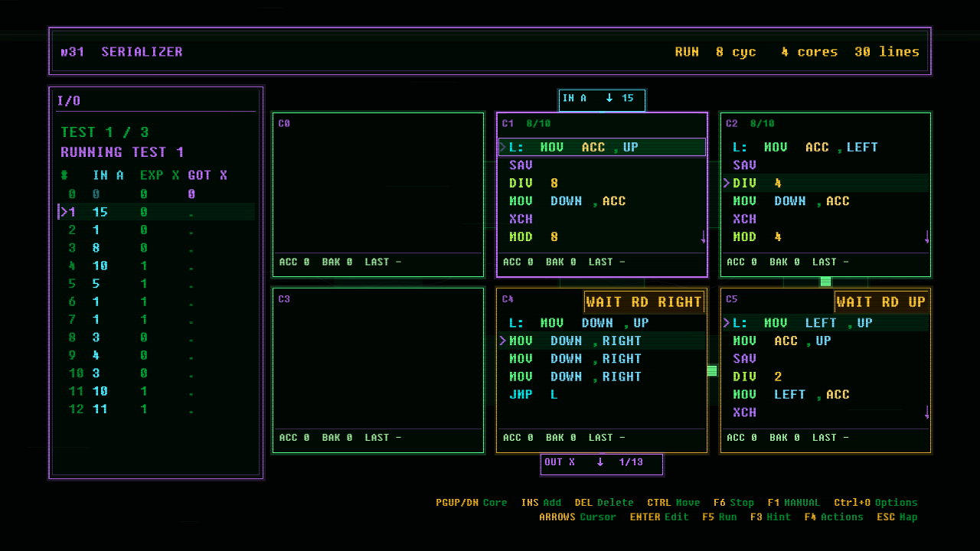This screenshot has width=980, height=551.
Task: Select I/O row 12 with input 11
Action: tap(156, 409)
